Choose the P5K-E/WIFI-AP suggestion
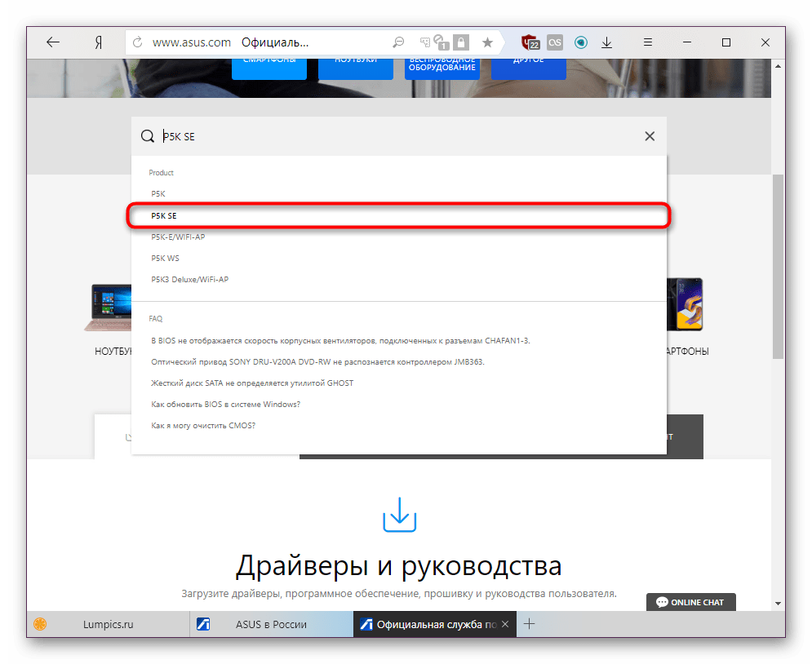The width and height of the screenshot is (812, 664). click(x=178, y=237)
